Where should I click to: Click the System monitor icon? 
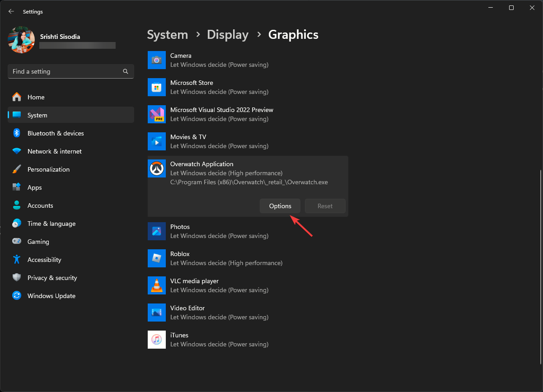(17, 115)
